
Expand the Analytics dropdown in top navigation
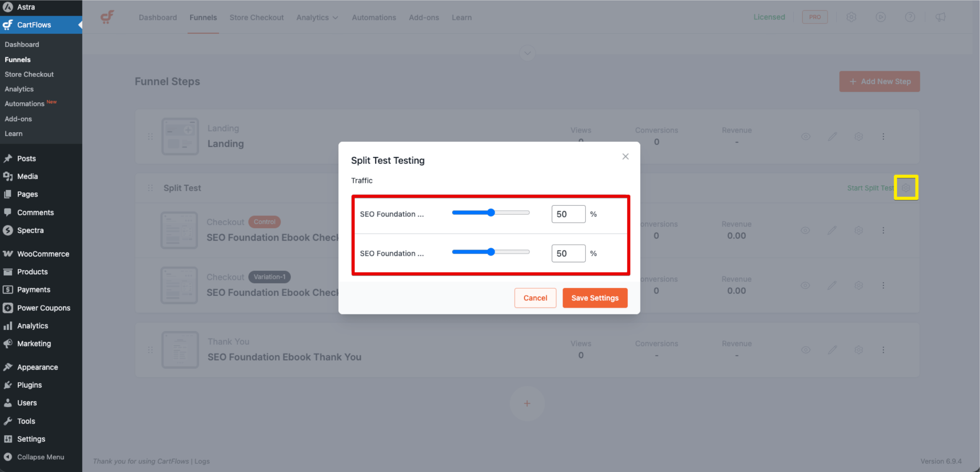[317, 17]
